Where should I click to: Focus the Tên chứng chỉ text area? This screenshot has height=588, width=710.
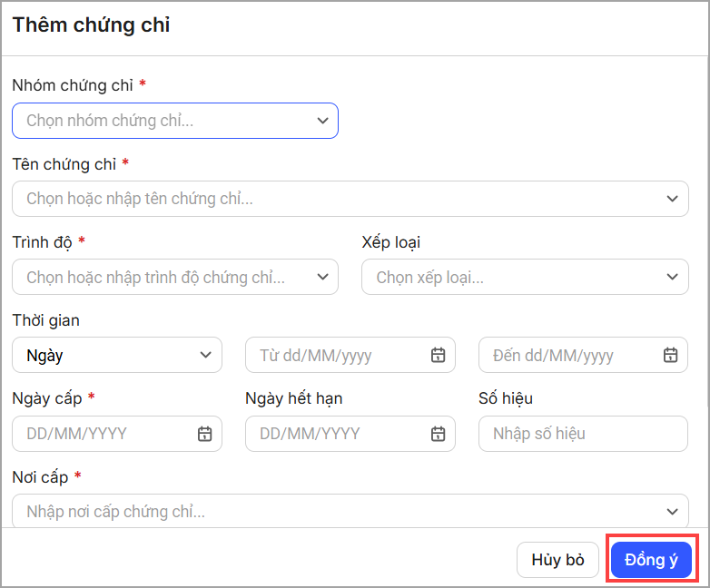pos(336,199)
